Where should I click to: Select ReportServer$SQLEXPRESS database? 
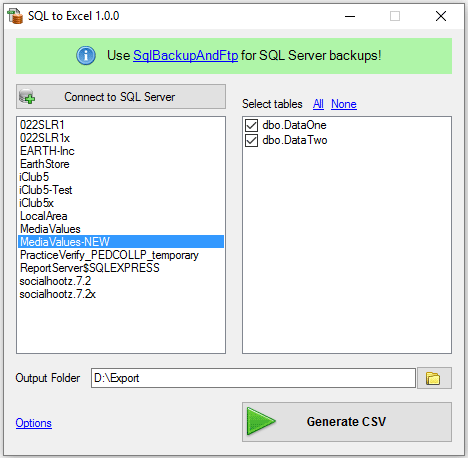point(121,268)
